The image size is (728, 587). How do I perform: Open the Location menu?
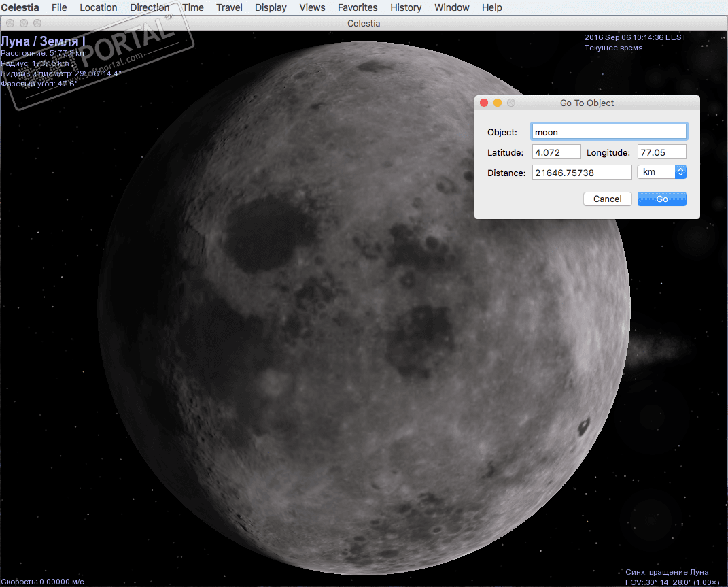98,7
